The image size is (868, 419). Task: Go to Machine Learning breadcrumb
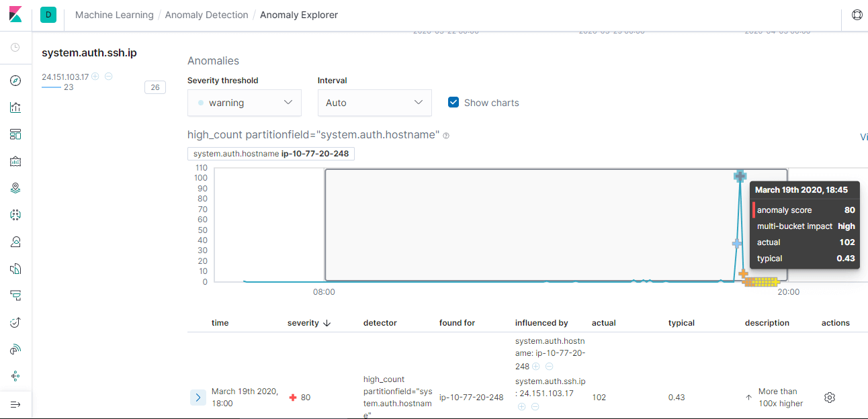(114, 15)
